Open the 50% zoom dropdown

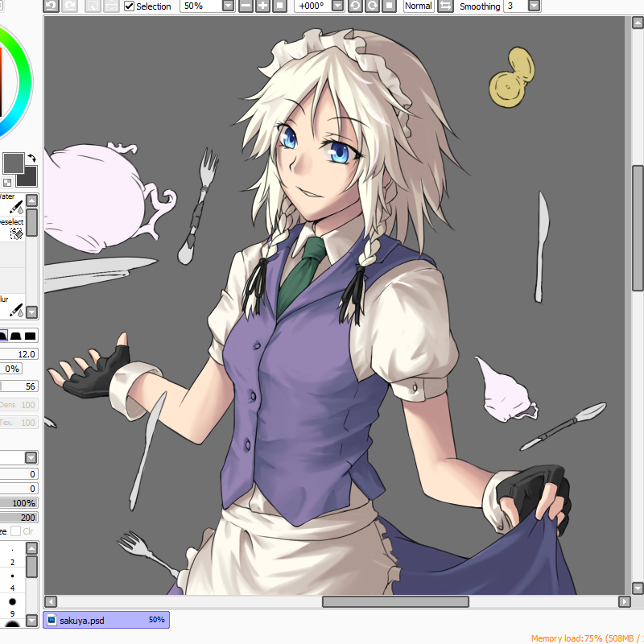tap(228, 6)
